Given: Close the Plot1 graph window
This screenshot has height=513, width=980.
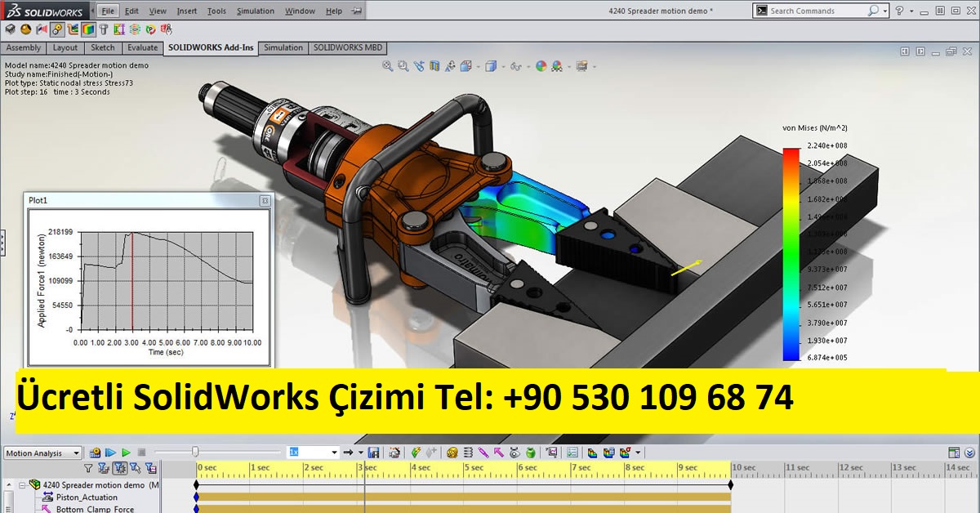Looking at the screenshot, I should click(x=265, y=200).
